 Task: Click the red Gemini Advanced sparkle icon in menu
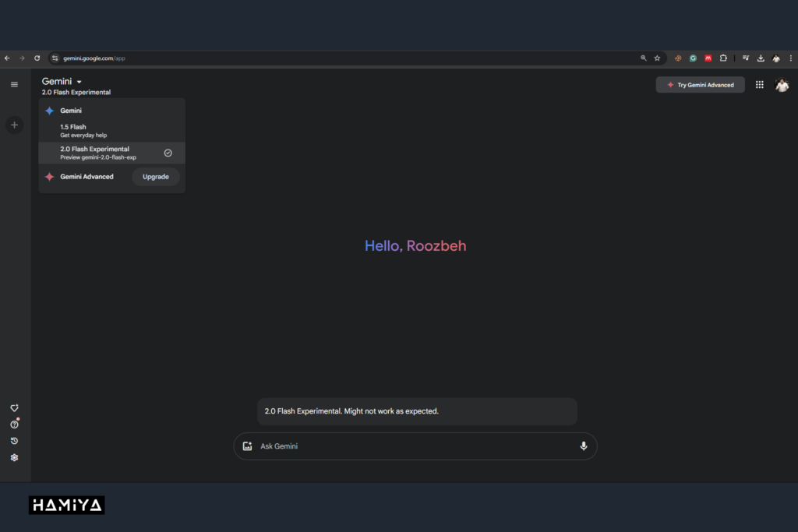coord(49,177)
